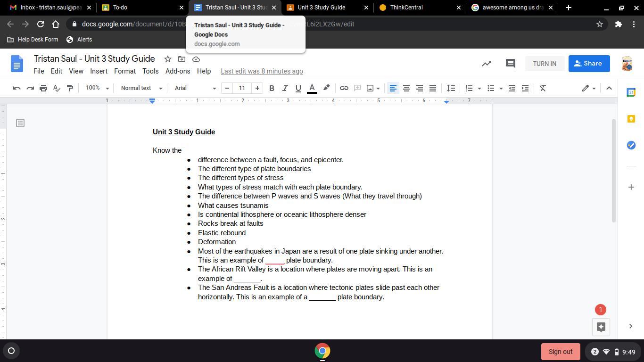Viewport: 644px width, 362px height.
Task: Click the Sign out button
Action: point(560,352)
